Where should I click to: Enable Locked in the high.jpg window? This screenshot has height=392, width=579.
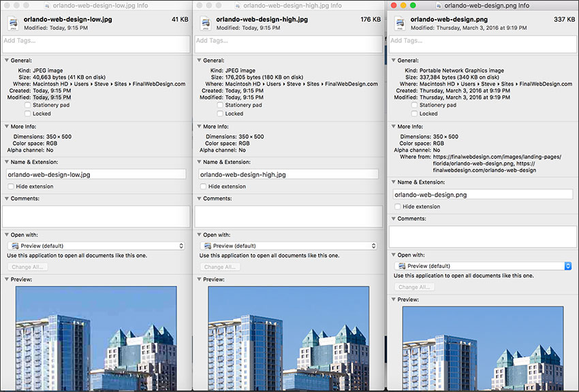click(220, 114)
